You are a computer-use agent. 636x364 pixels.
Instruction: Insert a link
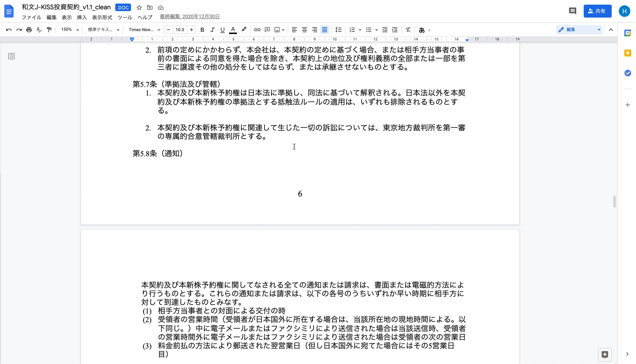tap(257, 30)
